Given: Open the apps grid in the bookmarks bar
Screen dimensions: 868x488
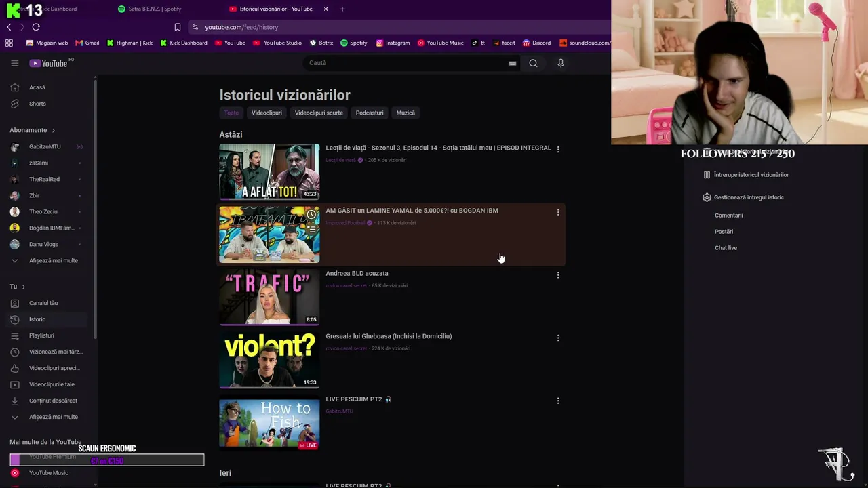Looking at the screenshot, I should coord(9,43).
